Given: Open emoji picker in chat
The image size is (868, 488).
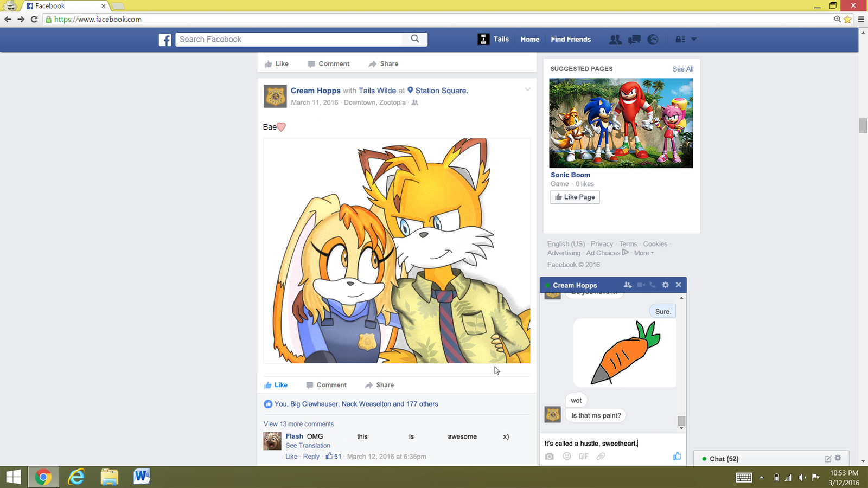Looking at the screenshot, I should click(567, 457).
